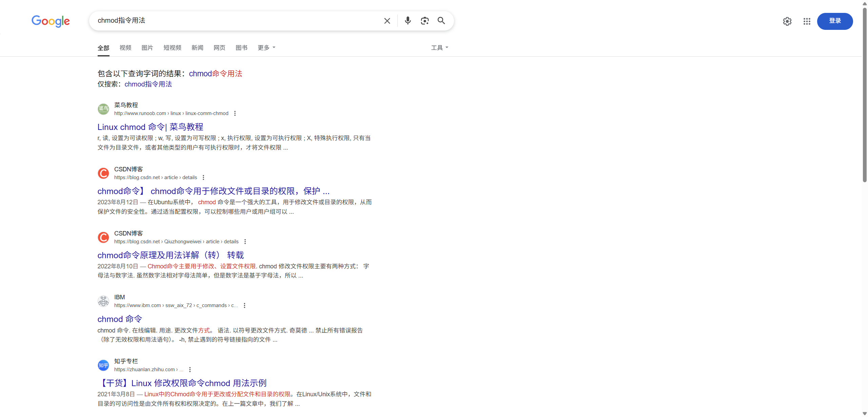Switch to the 网页 tab
The height and width of the screenshot is (417, 868).
(219, 48)
